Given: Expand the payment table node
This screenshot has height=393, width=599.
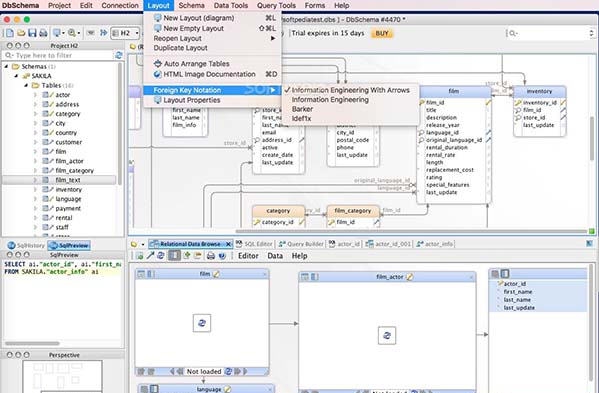Looking at the screenshot, I should click(x=35, y=208).
